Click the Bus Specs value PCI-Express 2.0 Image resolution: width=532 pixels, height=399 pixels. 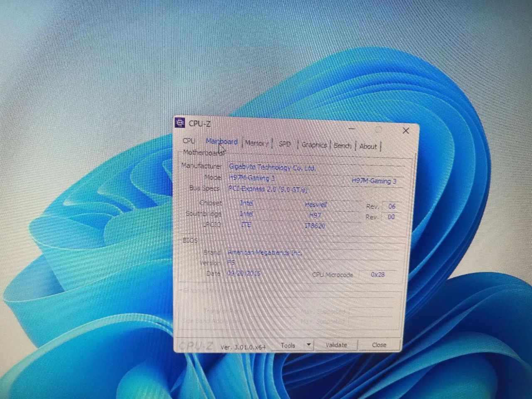(x=268, y=189)
